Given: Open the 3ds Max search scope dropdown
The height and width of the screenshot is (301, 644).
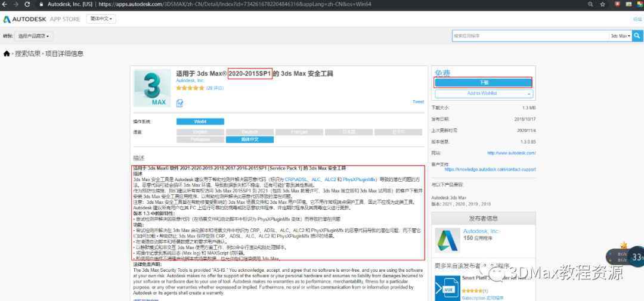Looking at the screenshot, I should coord(620,36).
